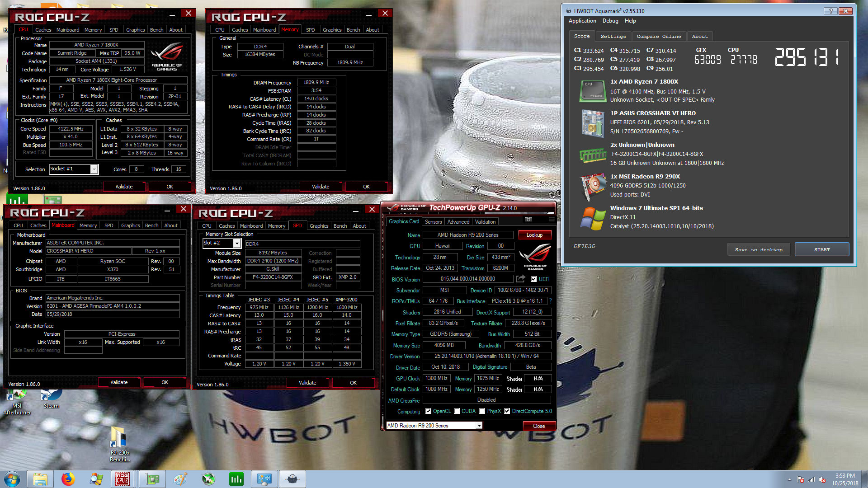
Task: Click the magnifier Windows flag taskbar icon
Action: [96, 479]
